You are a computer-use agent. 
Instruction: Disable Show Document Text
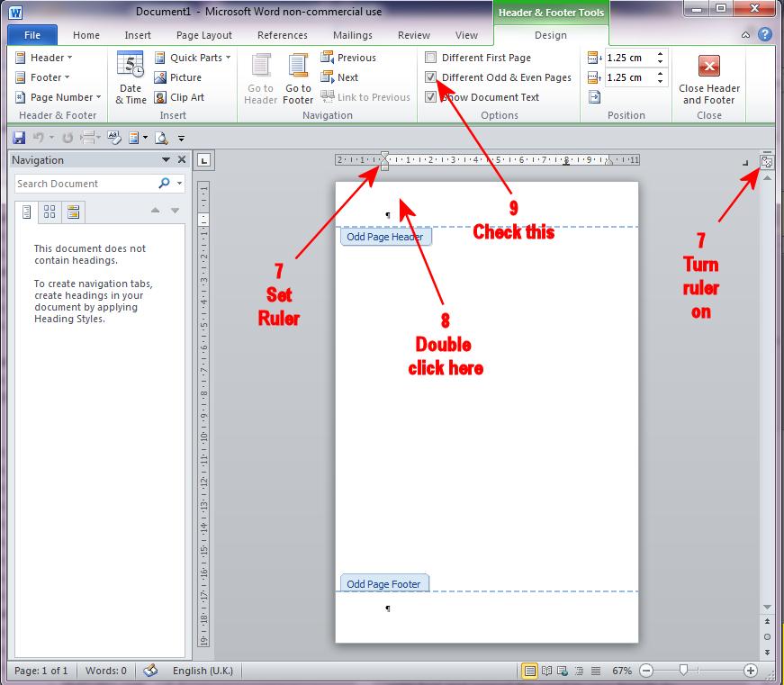[430, 96]
